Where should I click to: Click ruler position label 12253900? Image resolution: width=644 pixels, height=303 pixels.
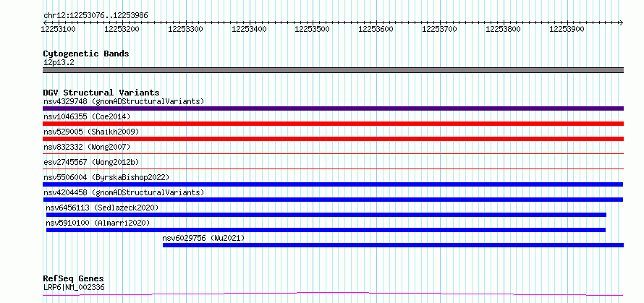[567, 29]
